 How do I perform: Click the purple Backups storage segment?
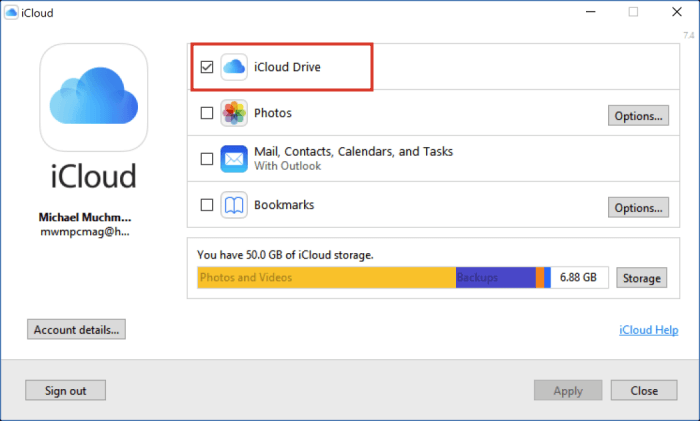495,277
